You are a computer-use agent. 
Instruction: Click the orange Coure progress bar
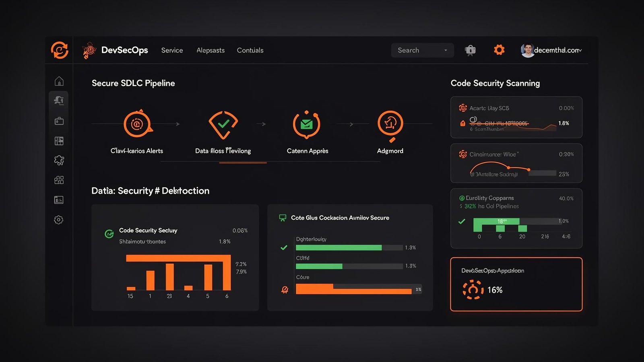coord(353,289)
